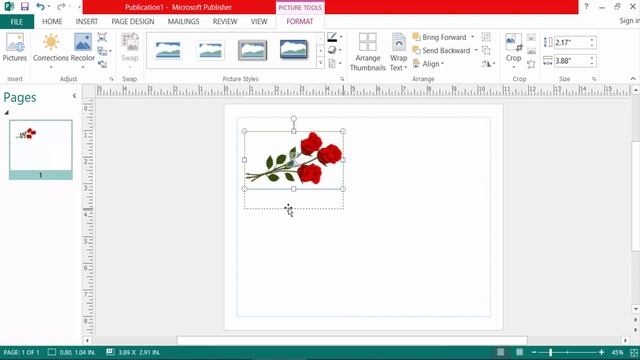Apply the dark blue shadowed picture style
The image size is (640, 360).
293,50
